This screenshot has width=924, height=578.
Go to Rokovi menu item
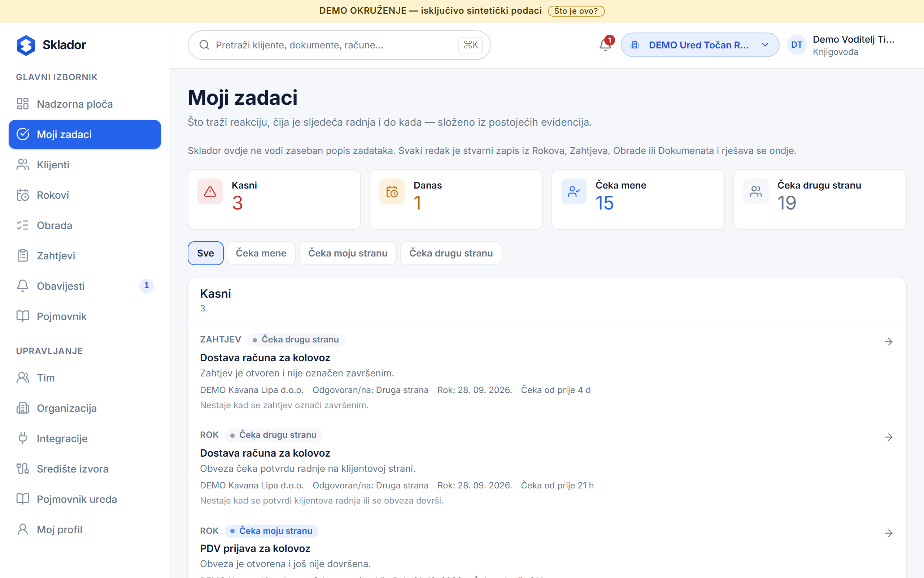(x=85, y=195)
